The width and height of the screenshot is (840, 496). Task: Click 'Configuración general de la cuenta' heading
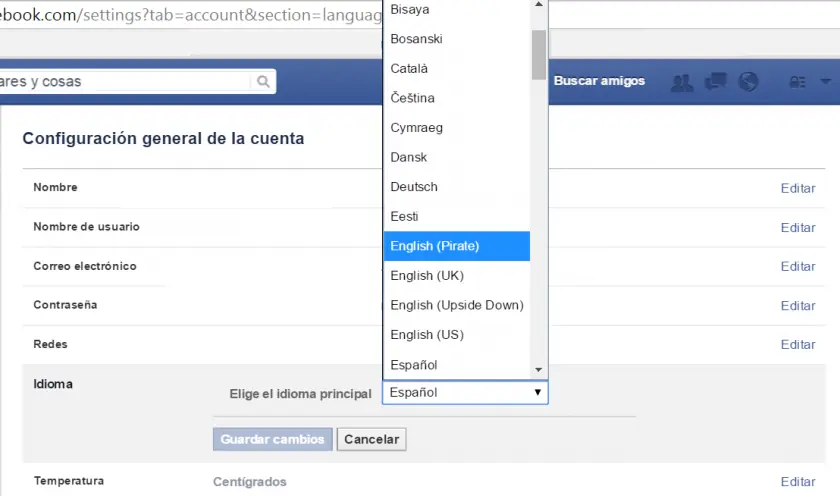[163, 139]
